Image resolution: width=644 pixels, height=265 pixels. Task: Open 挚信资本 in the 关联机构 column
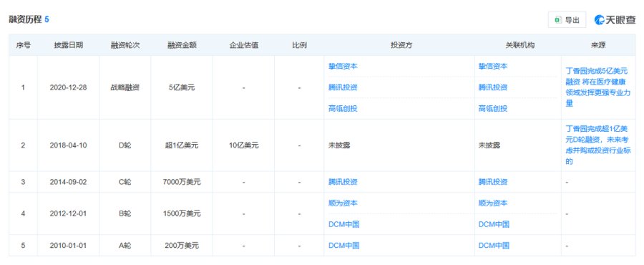pyautogui.click(x=493, y=66)
